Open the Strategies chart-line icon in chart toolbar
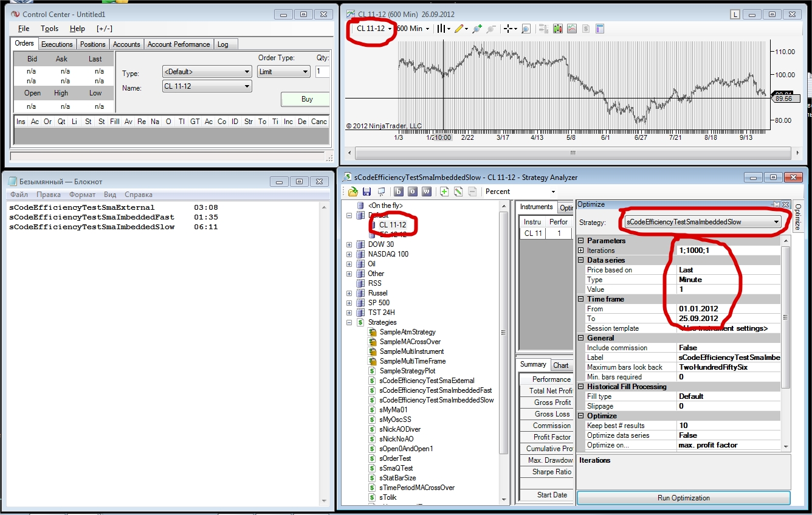812x515 pixels. (572, 29)
